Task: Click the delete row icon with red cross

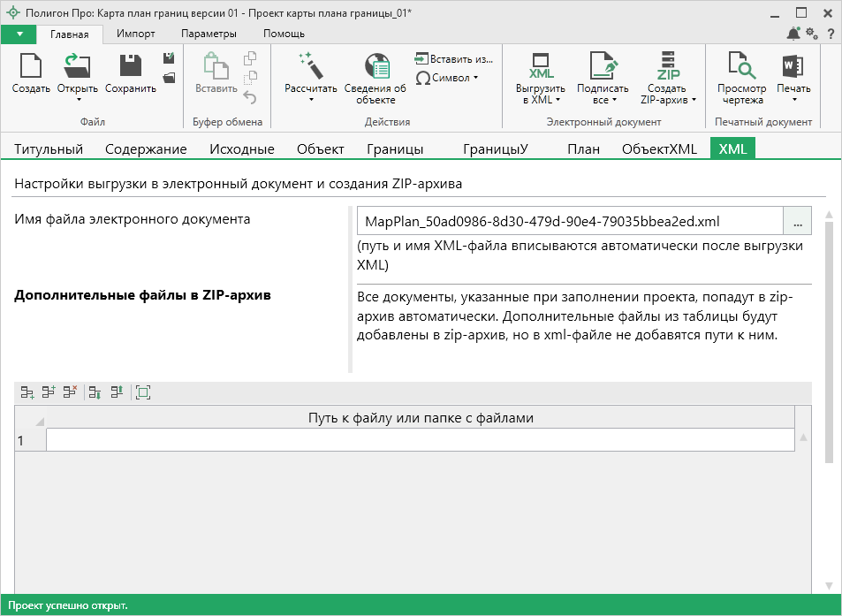Action: click(x=70, y=392)
